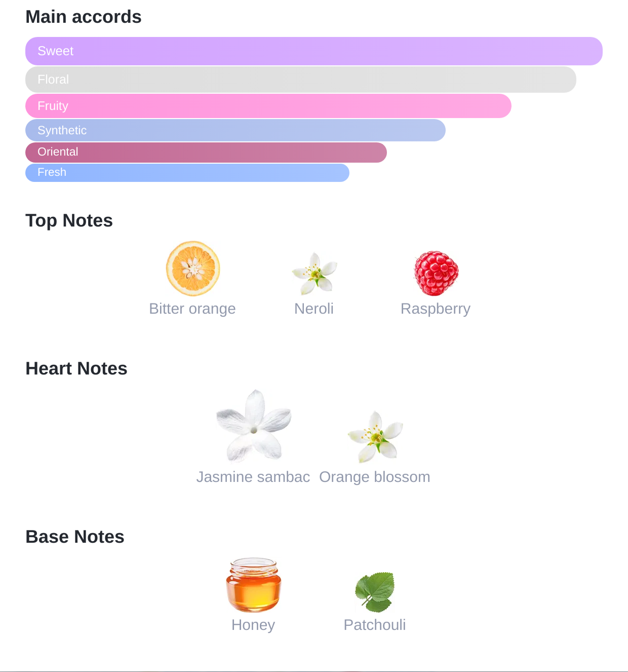Click the Heart Notes heading
The width and height of the screenshot is (628, 672).
[x=76, y=368]
